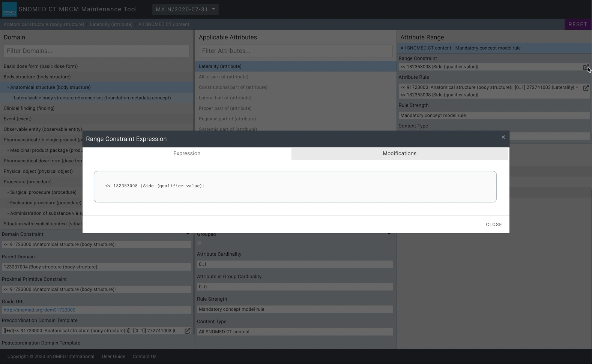592x364 pixels.
Task: Select Procedure (procedure) domain
Action: tap(41, 182)
